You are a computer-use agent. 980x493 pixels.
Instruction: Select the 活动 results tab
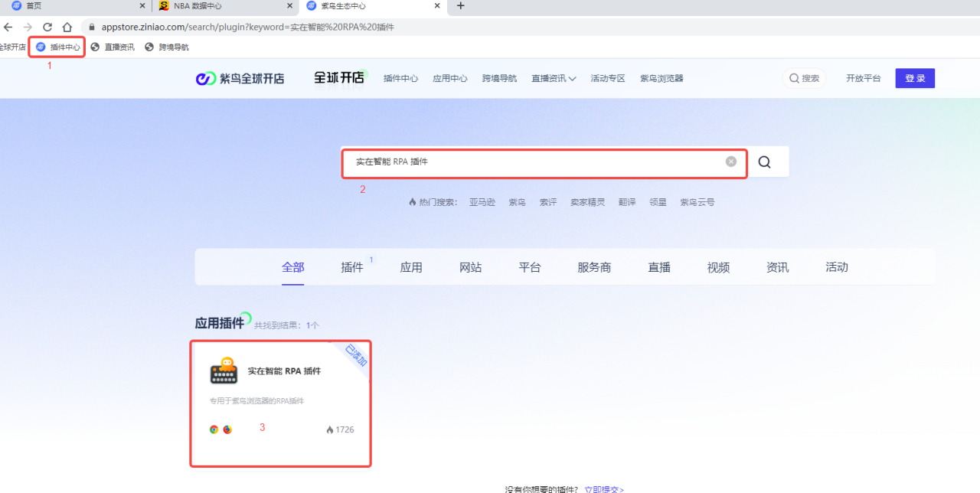(837, 267)
